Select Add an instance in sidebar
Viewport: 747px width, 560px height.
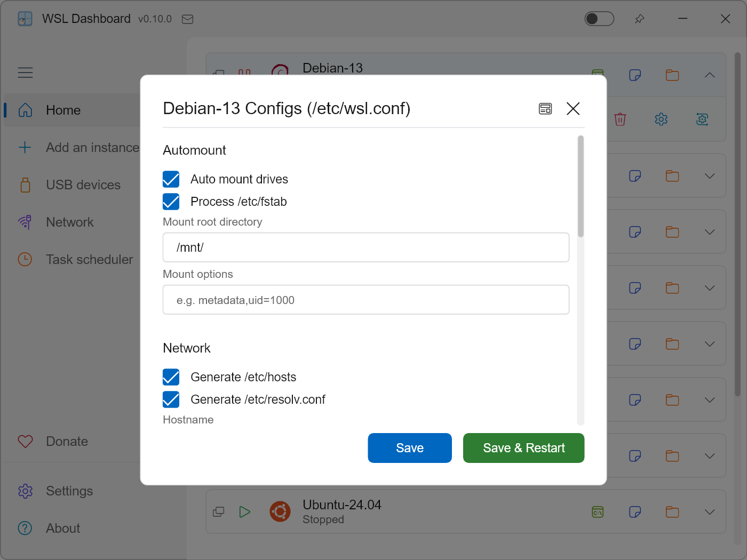click(72, 148)
